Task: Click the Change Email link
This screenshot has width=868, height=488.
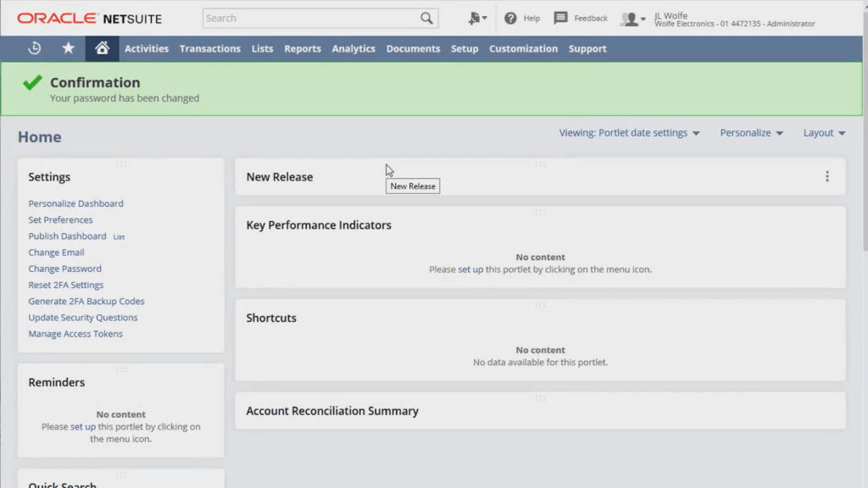Action: click(x=56, y=252)
